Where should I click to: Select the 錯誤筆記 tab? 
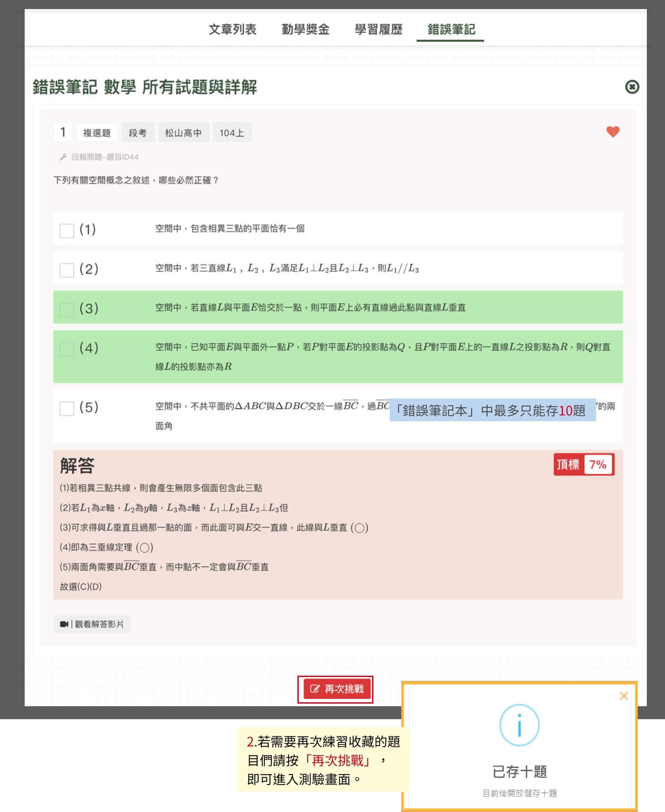pyautogui.click(x=451, y=29)
